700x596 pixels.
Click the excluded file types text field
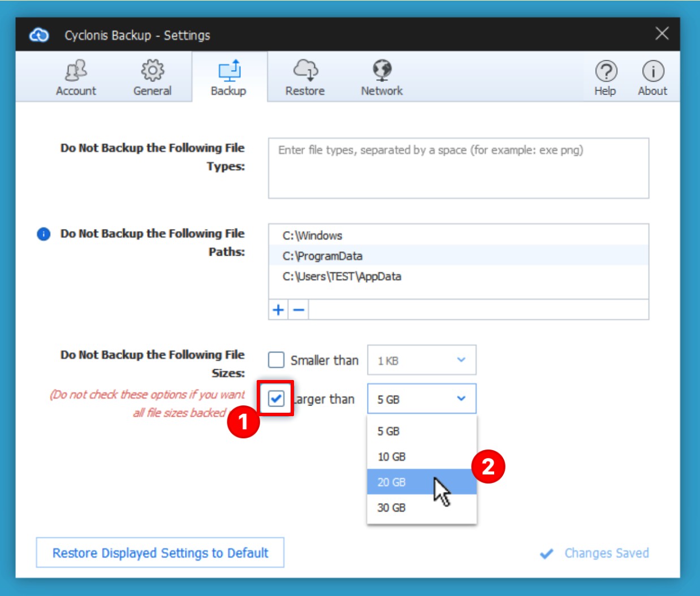click(458, 169)
